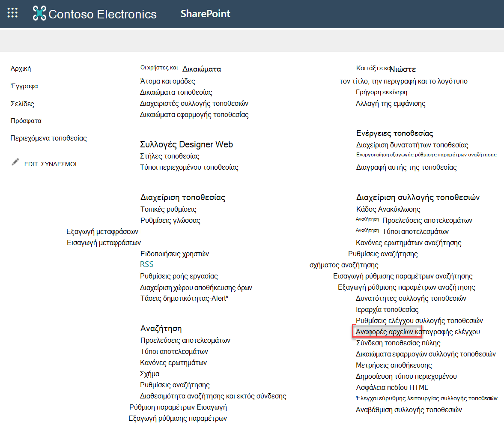Open the SharePoint header link
Viewport: 504px width, 425px height.
205,14
